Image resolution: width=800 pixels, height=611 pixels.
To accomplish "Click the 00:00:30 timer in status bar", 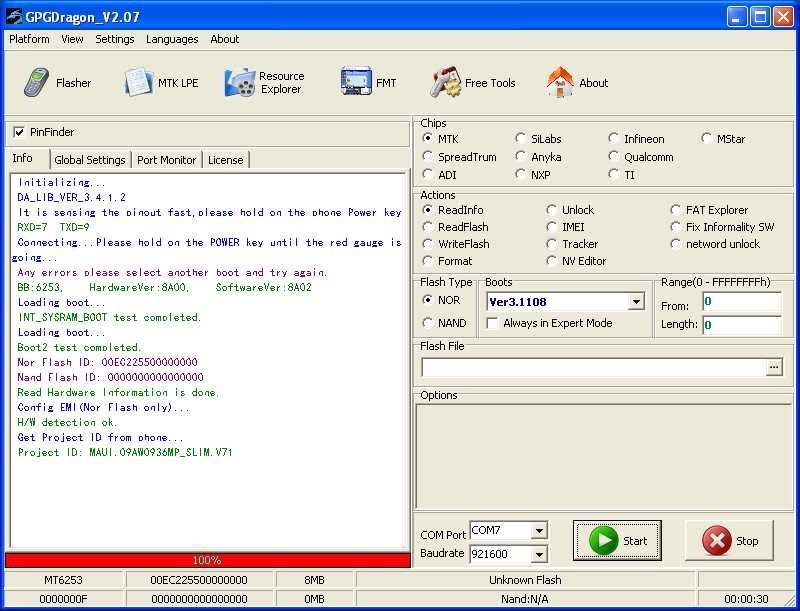I will coord(746,599).
